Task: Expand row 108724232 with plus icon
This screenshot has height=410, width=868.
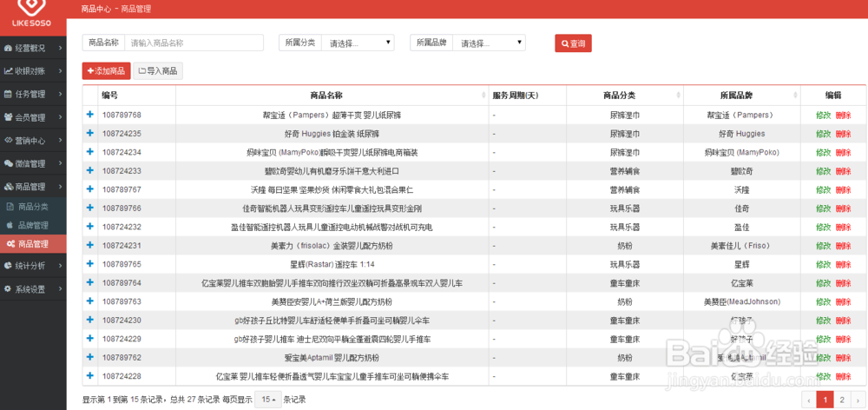Action: [90, 227]
